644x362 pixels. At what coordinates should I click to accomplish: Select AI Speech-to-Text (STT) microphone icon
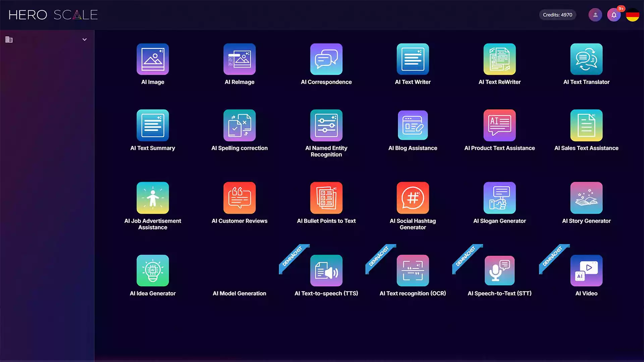(500, 270)
